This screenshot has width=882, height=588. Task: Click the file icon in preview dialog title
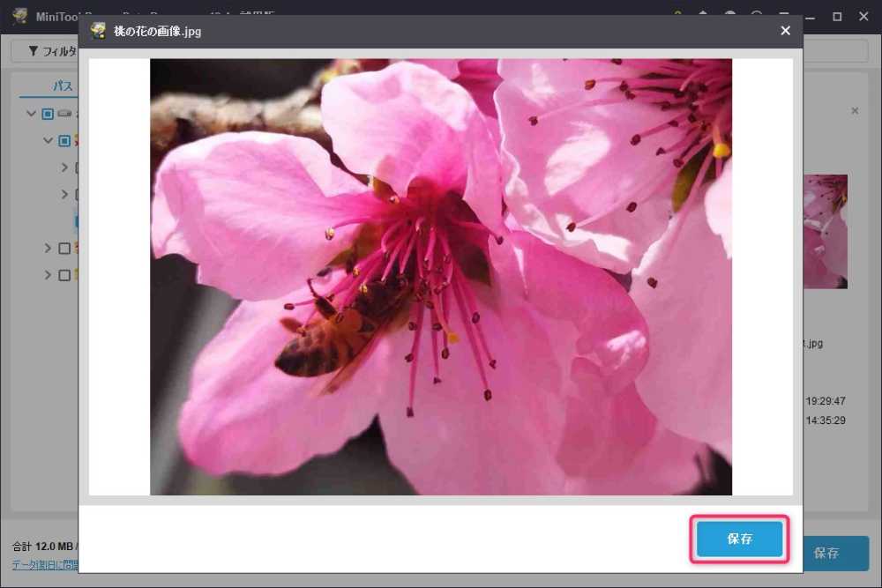[98, 31]
